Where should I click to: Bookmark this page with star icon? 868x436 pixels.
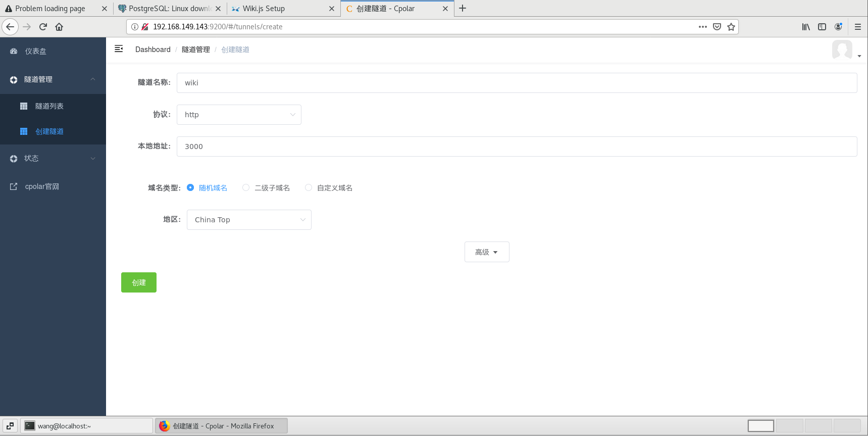pyautogui.click(x=731, y=27)
